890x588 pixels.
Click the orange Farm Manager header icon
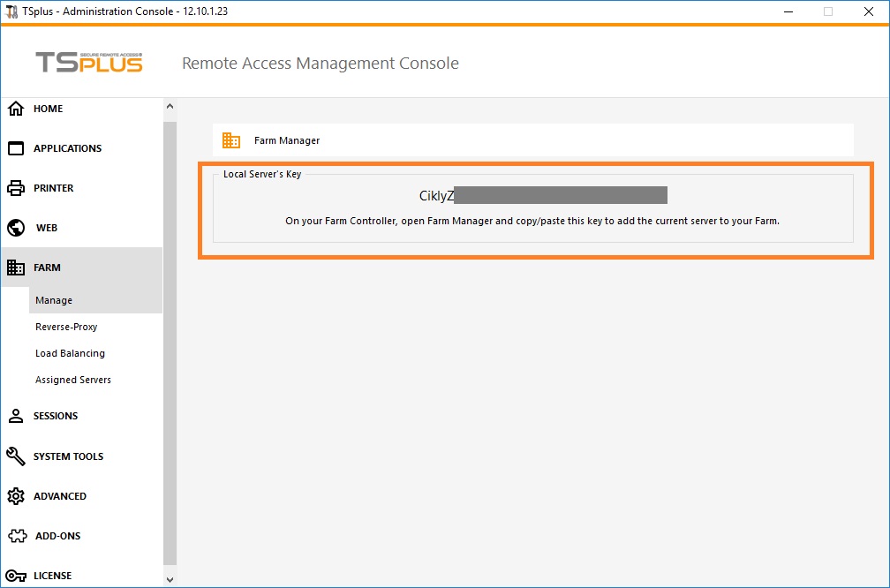click(x=231, y=140)
